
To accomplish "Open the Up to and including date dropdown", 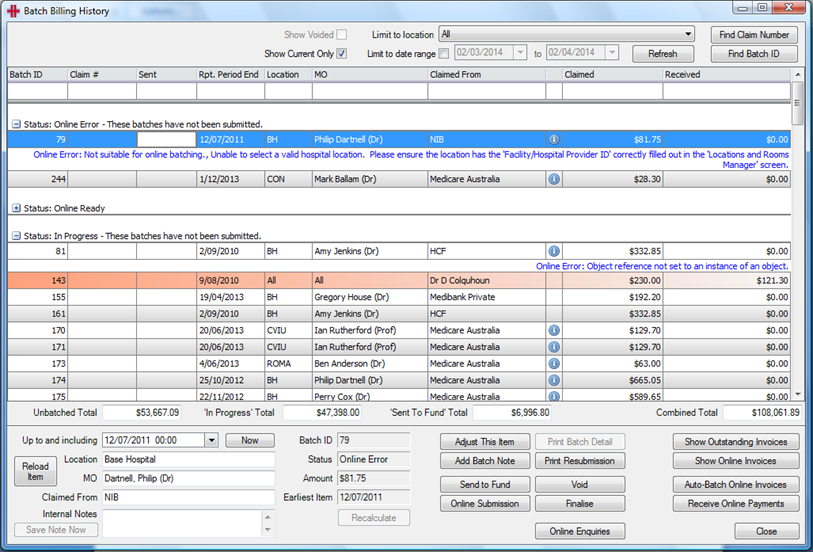I will [x=210, y=440].
